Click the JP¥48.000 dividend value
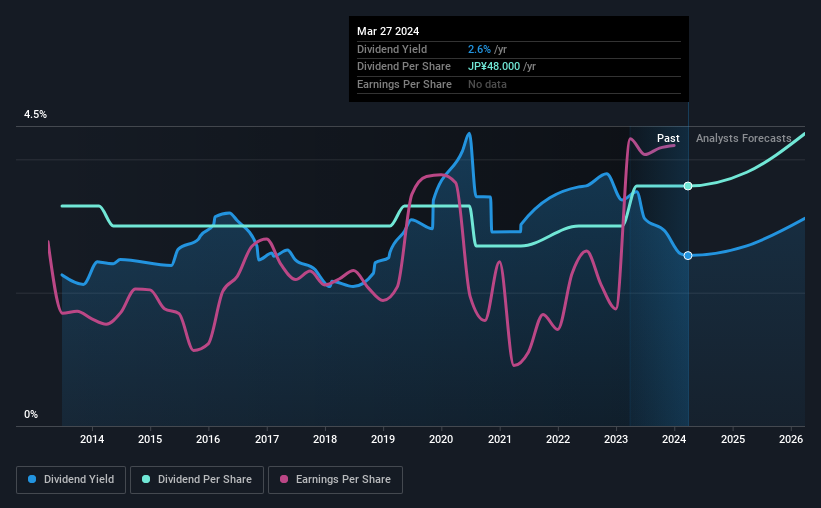 494,67
